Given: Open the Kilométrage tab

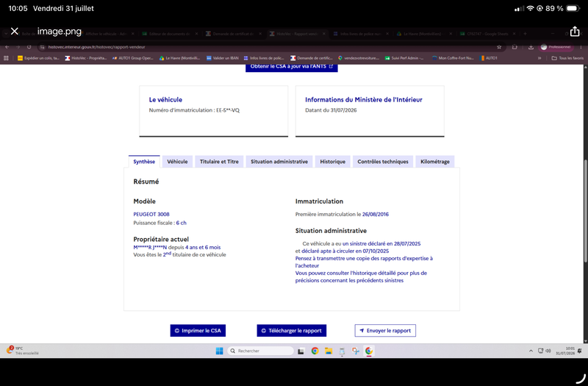Looking at the screenshot, I should (x=435, y=162).
